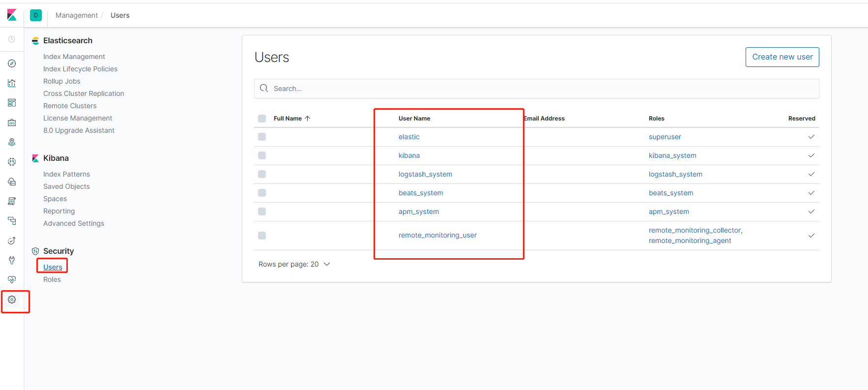Open the Uptime sidebar icon
Screen dimensions: 868x390
point(12,240)
